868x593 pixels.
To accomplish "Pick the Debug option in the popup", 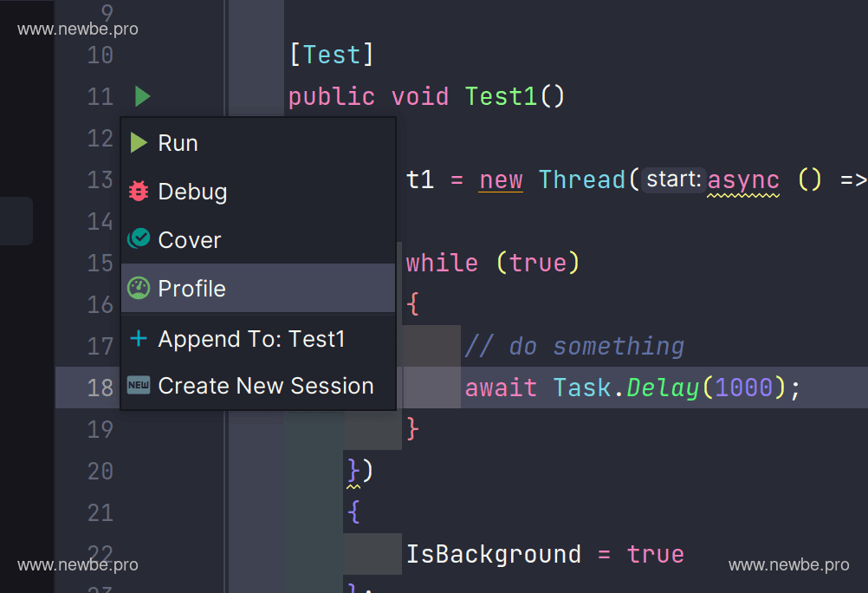I will point(192,192).
